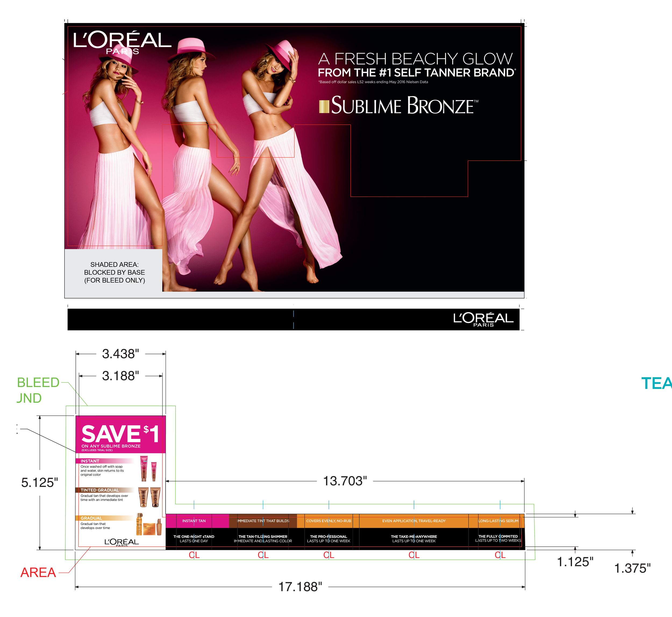The height and width of the screenshot is (617, 672).
Task: Select the "(EXCLUDES TRIAL SIZE)" fine print
Action: point(97,450)
